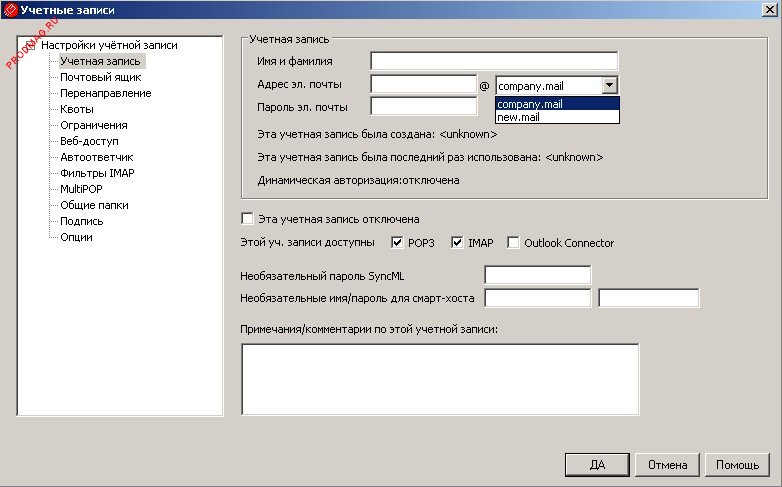Enable the 'Эта учетная запись отключена' checkbox

pyautogui.click(x=248, y=219)
